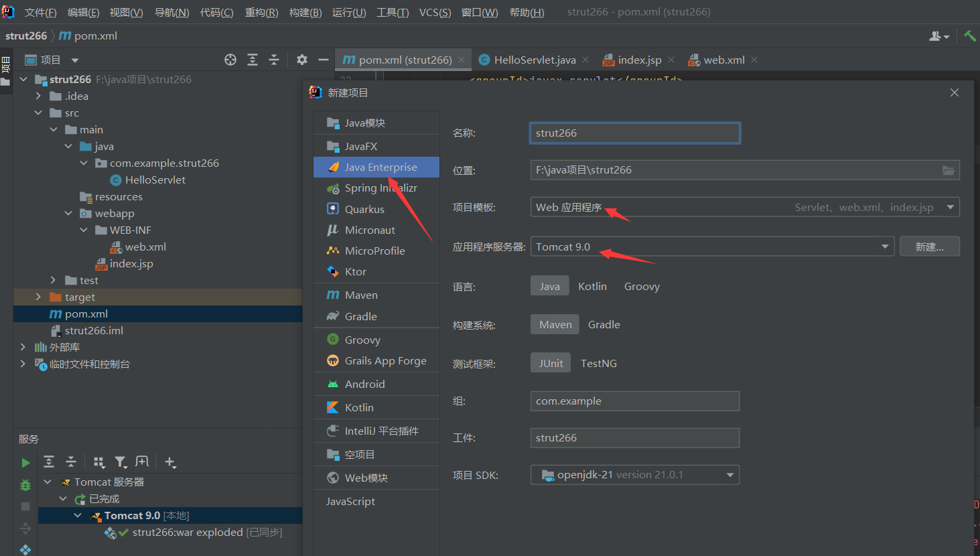980x556 pixels.
Task: Click the open in new tab icon in services
Action: [x=142, y=462]
